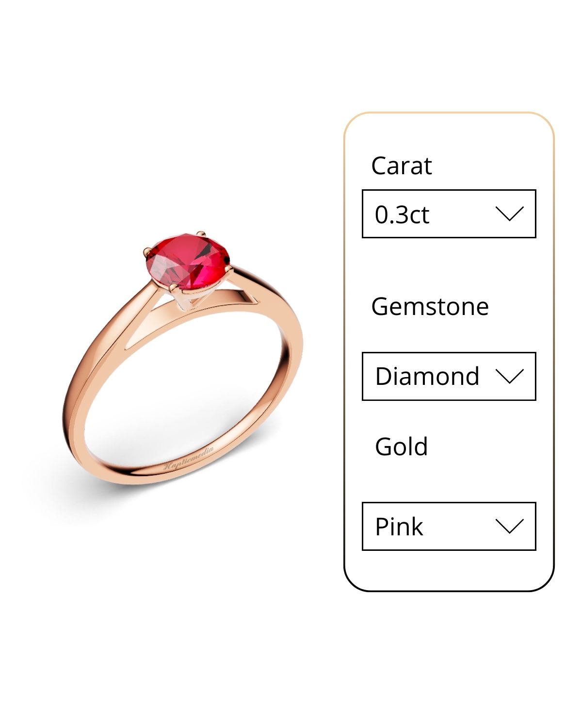The height and width of the screenshot is (728, 582).
Task: Open the Gold color dropdown set to Pink
Action: [x=449, y=526]
